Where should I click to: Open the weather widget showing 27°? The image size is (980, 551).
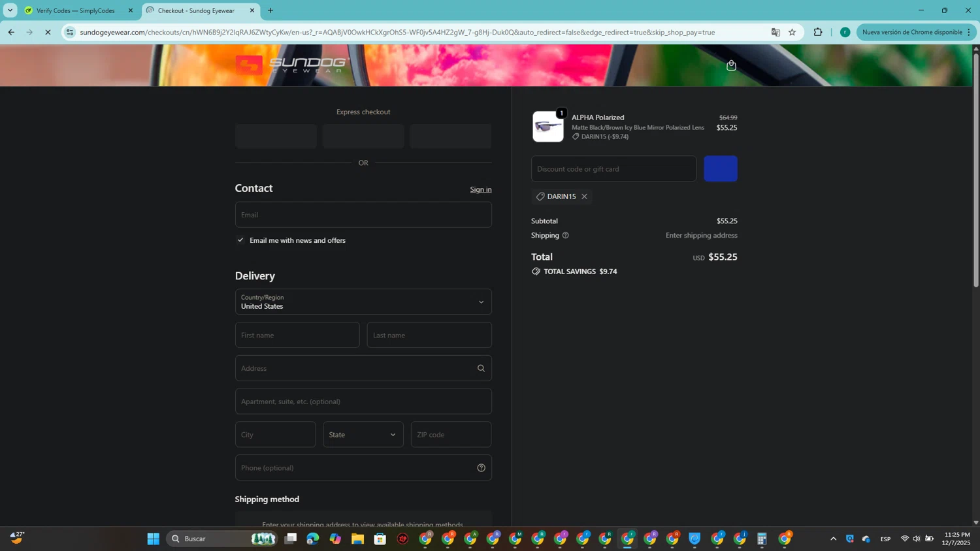coord(18,537)
